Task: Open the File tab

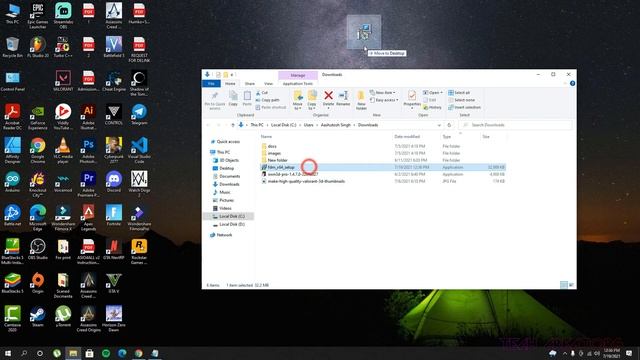Action: pos(211,83)
